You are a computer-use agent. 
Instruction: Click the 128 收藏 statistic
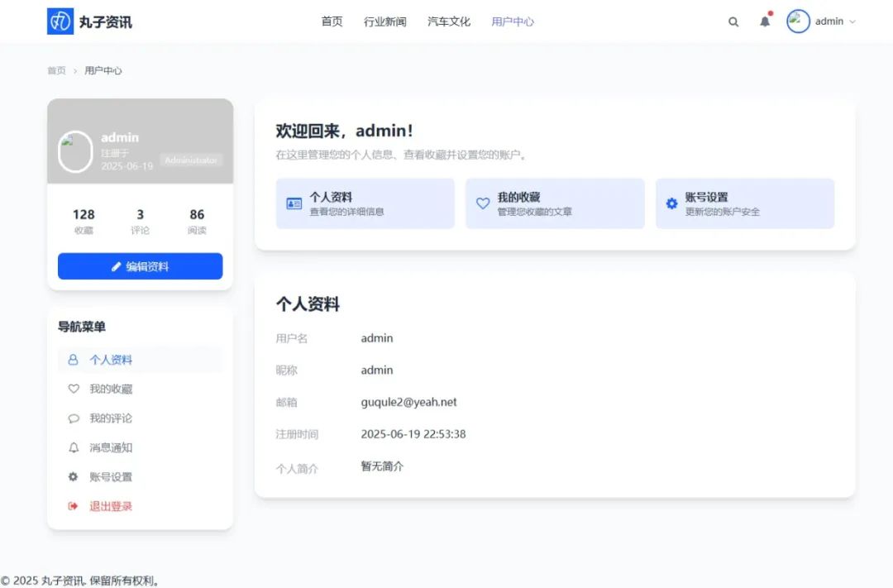(x=84, y=221)
